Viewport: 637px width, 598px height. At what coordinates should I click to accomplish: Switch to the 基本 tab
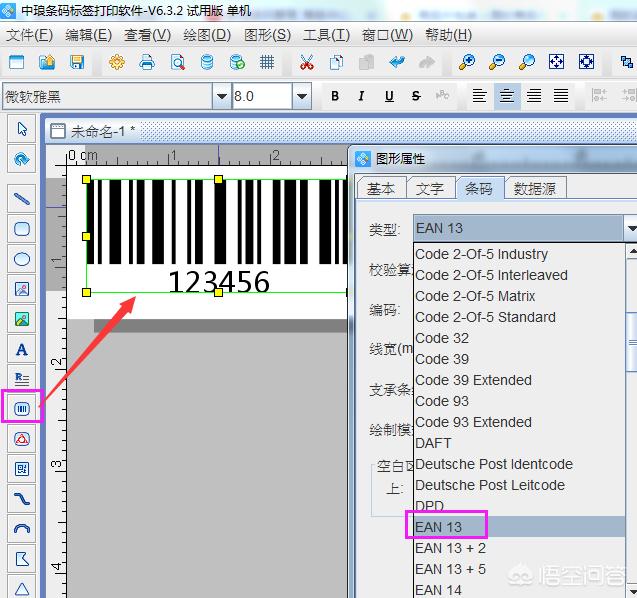click(381, 188)
